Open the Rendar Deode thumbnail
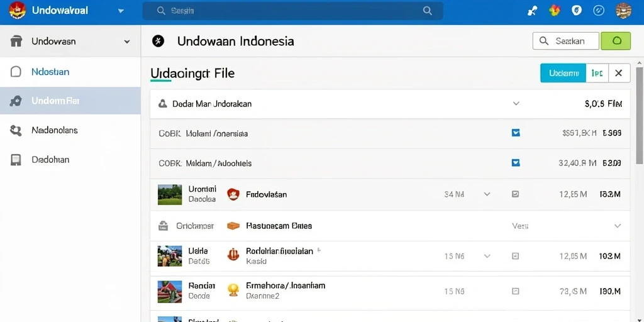Screen dimensions: 644x322 point(170,292)
